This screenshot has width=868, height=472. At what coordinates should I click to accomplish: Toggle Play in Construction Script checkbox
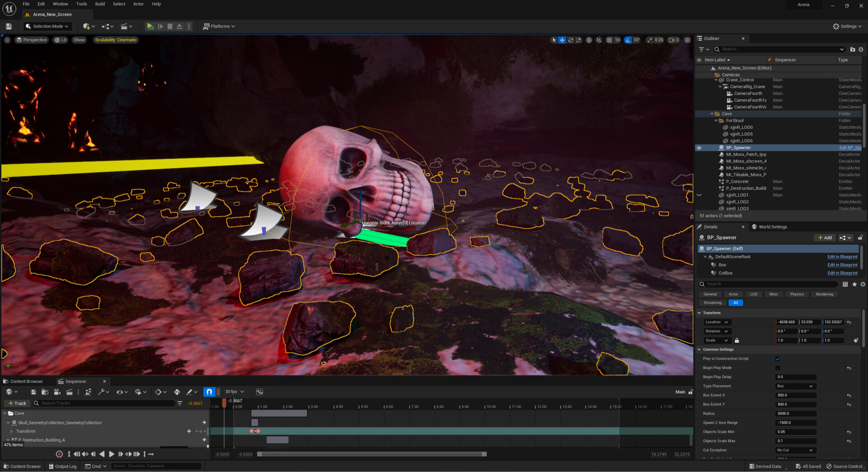tap(778, 359)
